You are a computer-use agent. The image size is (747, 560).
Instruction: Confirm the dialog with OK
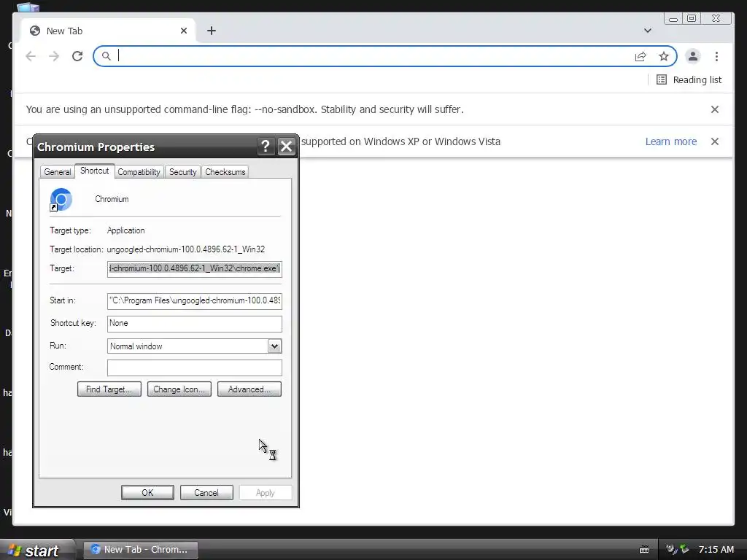[x=147, y=492]
